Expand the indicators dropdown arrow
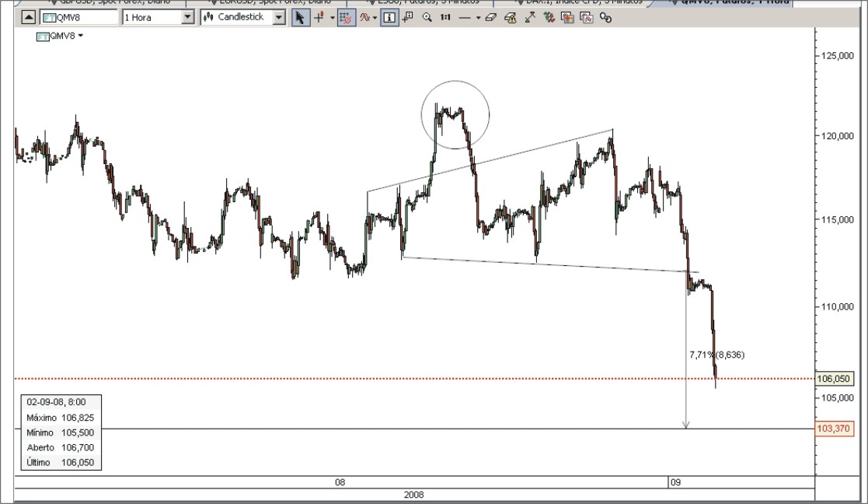 coord(375,18)
